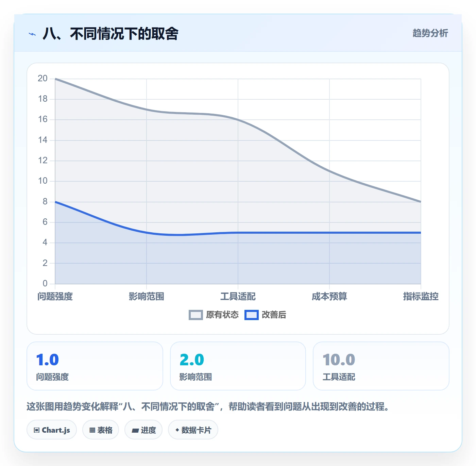Click the lightning icon beside the title
Image resolution: width=476 pixels, height=466 pixels.
coord(32,34)
